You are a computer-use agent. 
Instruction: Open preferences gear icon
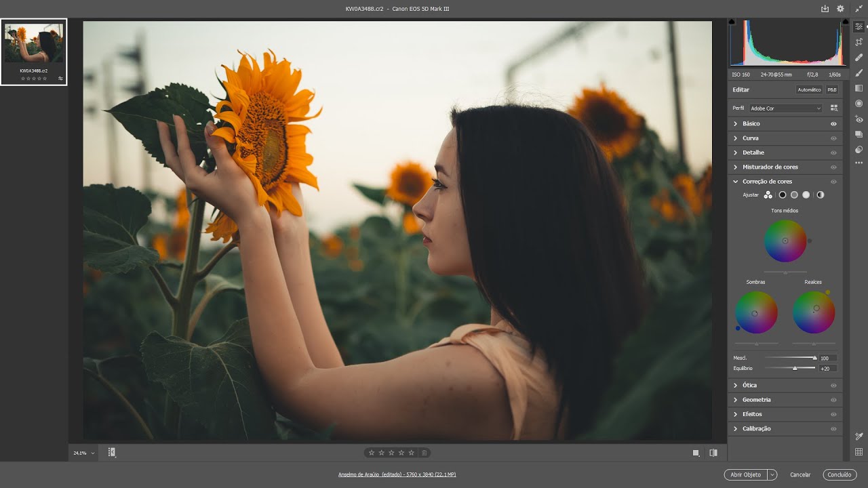coord(841,9)
